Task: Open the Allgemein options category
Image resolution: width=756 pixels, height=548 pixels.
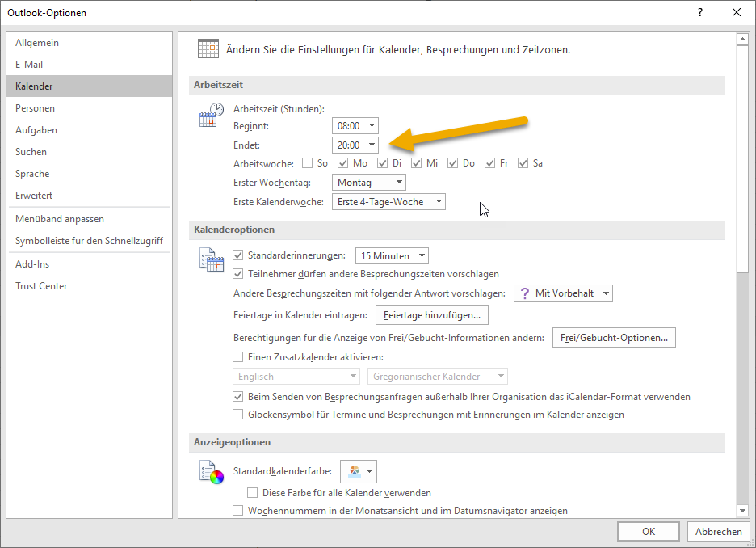Action: (x=89, y=43)
